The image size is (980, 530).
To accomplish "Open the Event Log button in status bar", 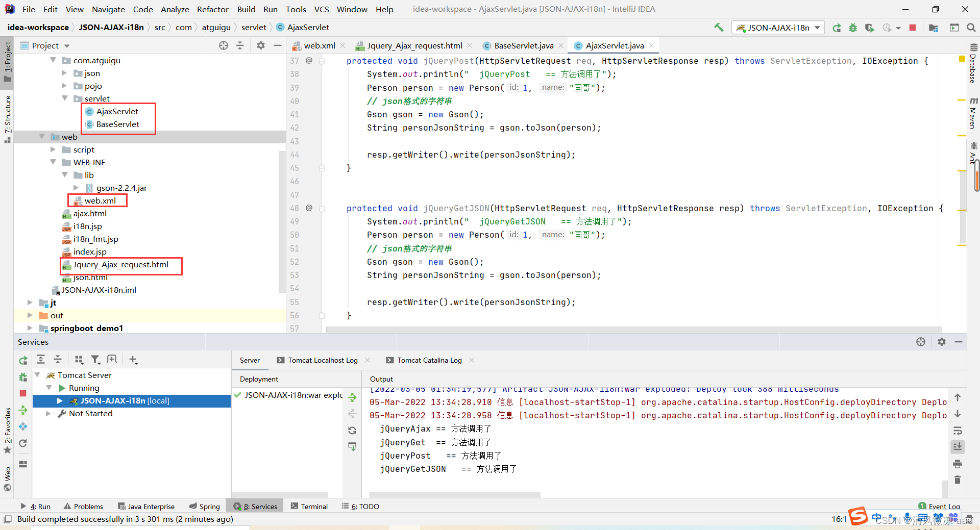I will pyautogui.click(x=939, y=506).
